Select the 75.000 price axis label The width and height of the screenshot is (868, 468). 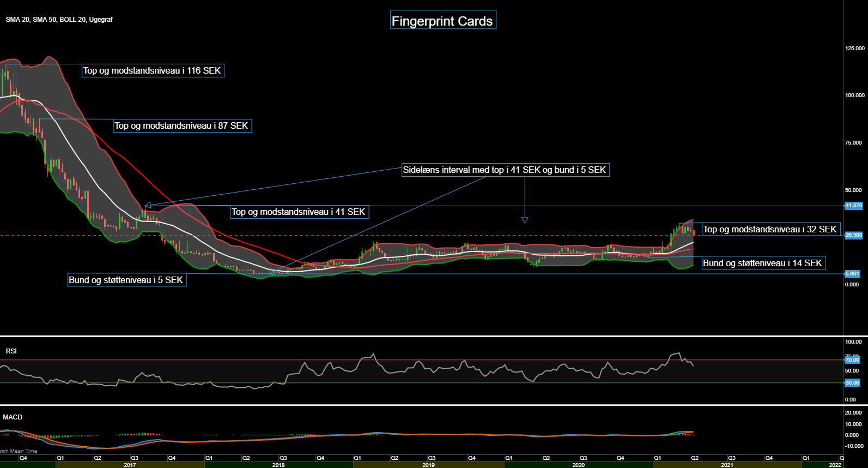click(853, 142)
